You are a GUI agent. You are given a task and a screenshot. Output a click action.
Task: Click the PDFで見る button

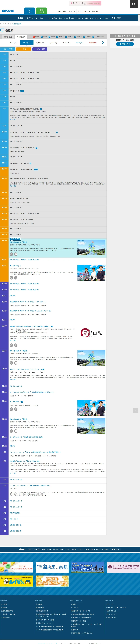pos(125,44)
